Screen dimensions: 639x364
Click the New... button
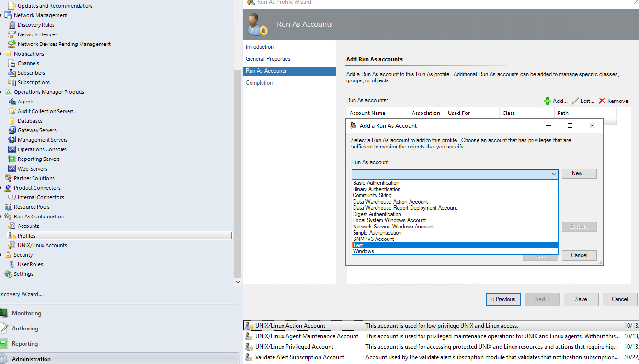tap(579, 173)
